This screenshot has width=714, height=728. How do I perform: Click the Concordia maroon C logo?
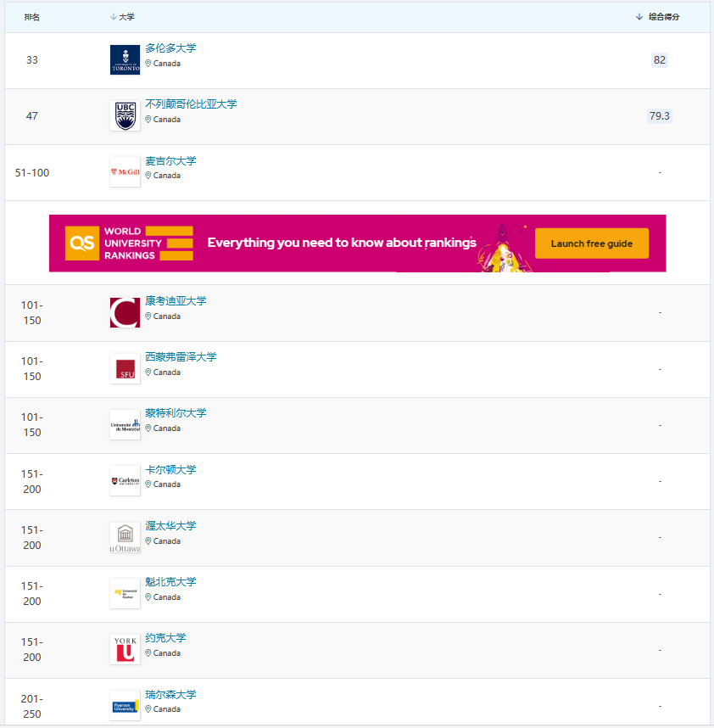(x=125, y=312)
